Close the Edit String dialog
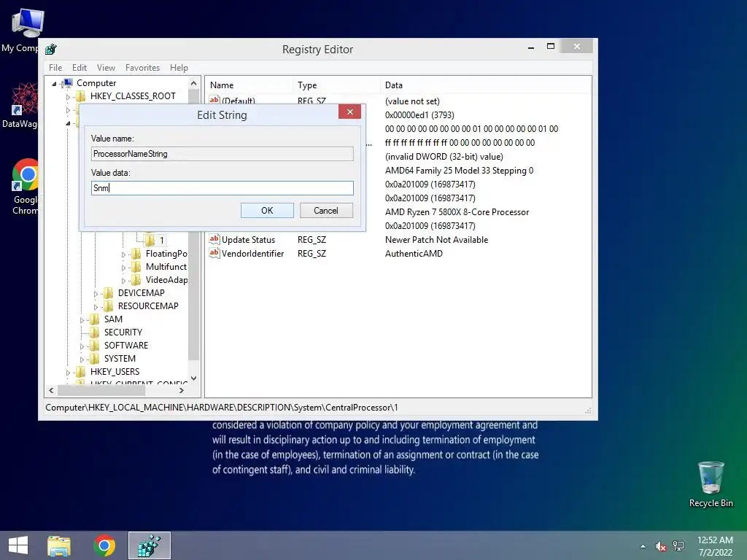The width and height of the screenshot is (747, 560). click(349, 112)
